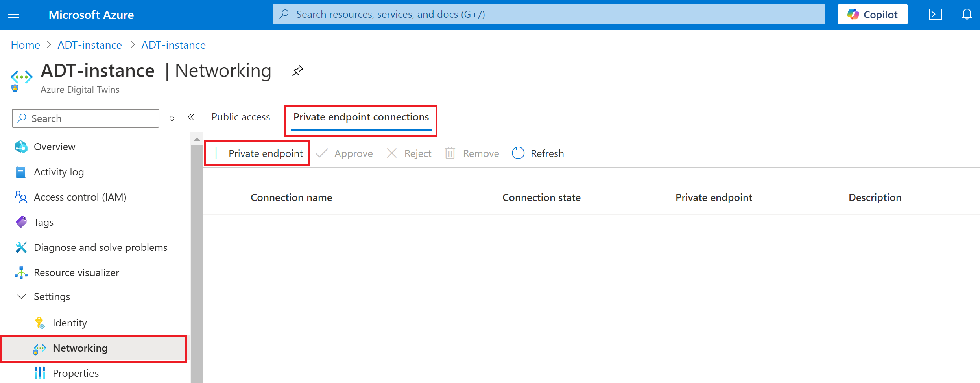The width and height of the screenshot is (980, 383).
Task: Click the sidebar scrollbar up arrow
Action: (x=197, y=139)
